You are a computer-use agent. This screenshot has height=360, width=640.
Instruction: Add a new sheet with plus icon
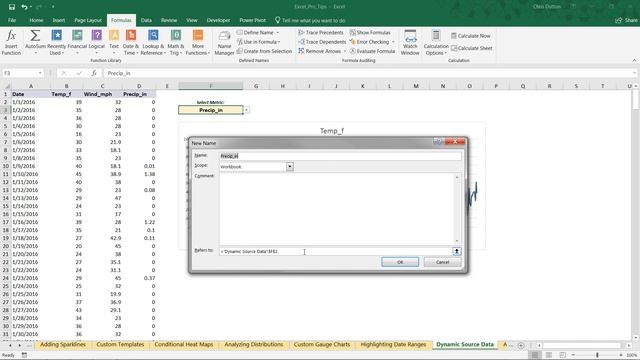[x=521, y=345]
